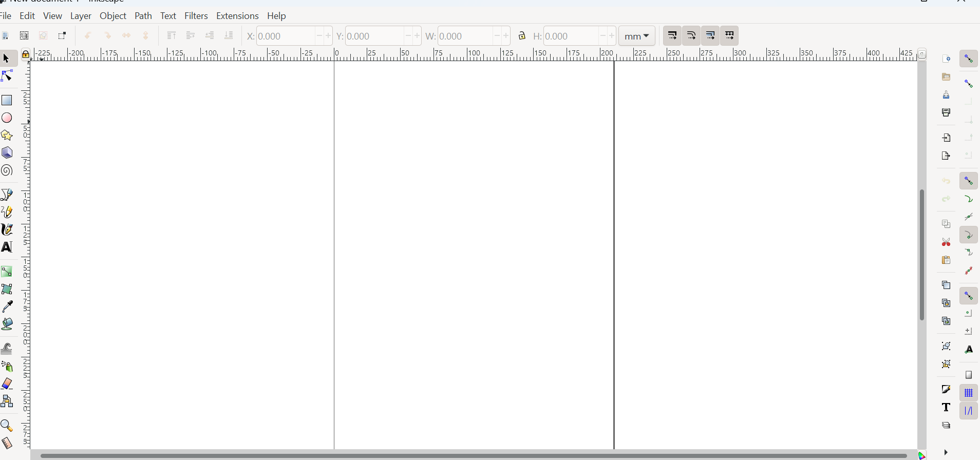Select the 3D box tool
The height and width of the screenshot is (460, 980).
(7, 153)
